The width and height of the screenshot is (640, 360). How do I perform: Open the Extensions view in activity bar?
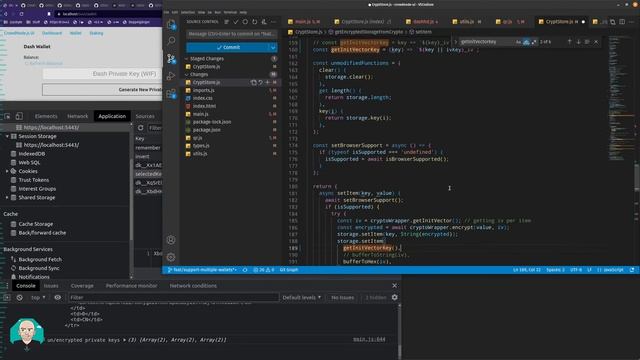[x=171, y=94]
